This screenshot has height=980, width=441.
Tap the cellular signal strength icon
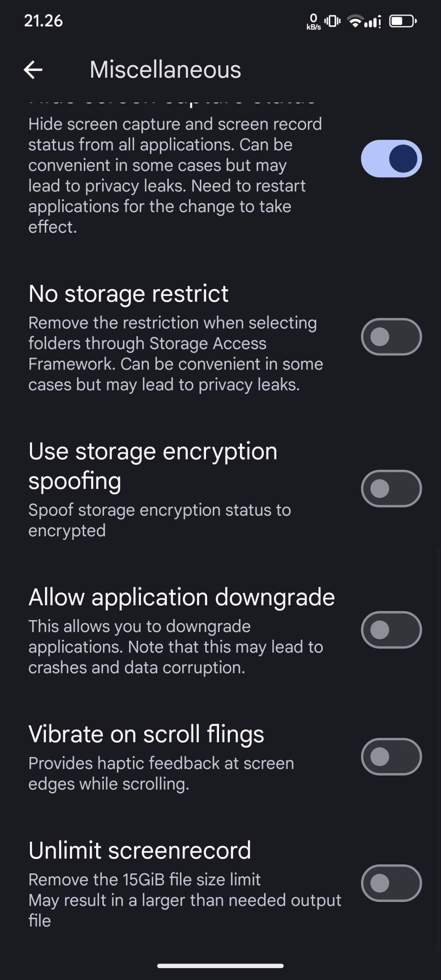click(x=372, y=21)
